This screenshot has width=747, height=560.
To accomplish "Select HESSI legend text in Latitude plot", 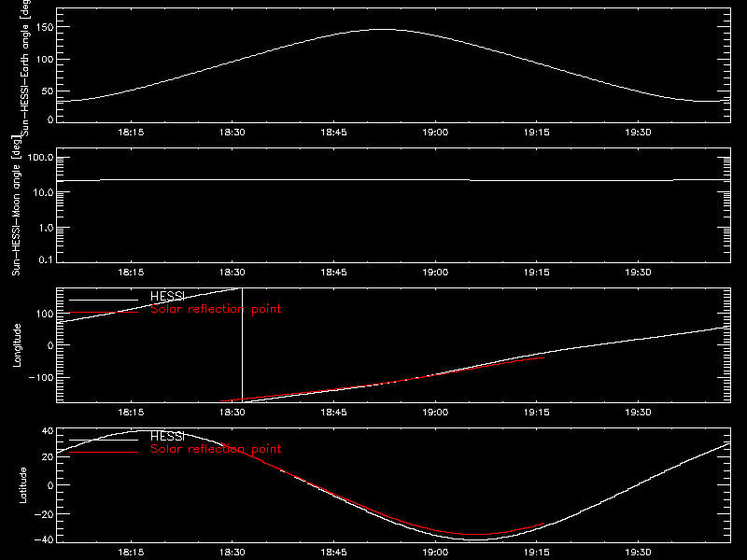I will point(167,436).
